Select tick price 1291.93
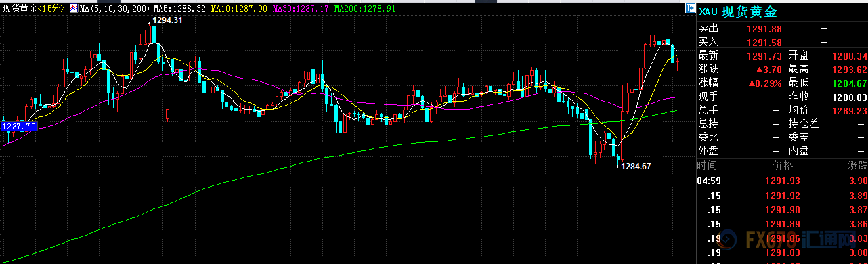Viewport: 868px width, 264px height. [782, 181]
